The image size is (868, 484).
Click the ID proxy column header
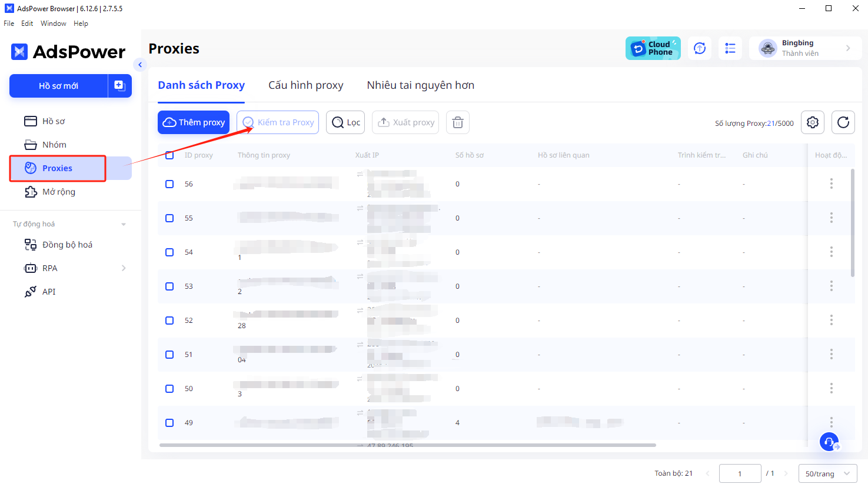click(199, 155)
